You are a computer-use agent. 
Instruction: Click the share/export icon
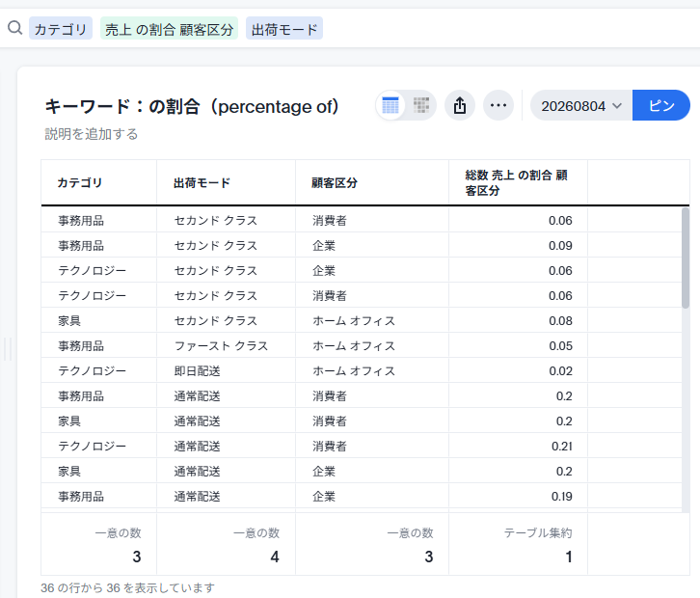(x=460, y=105)
